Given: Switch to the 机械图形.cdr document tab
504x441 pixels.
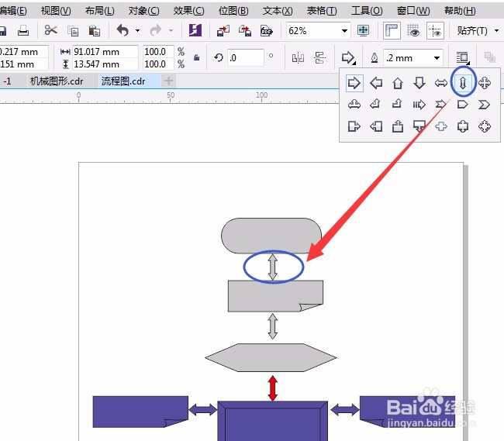Looking at the screenshot, I should (57, 81).
